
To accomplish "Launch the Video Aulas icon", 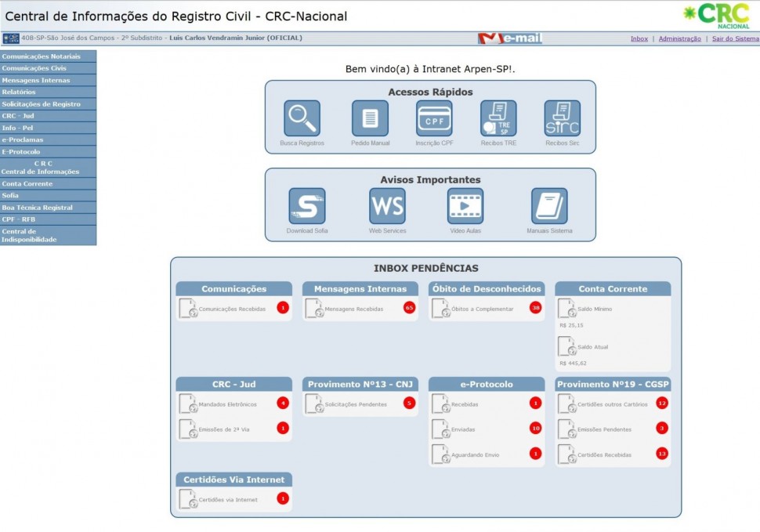I will coord(465,206).
